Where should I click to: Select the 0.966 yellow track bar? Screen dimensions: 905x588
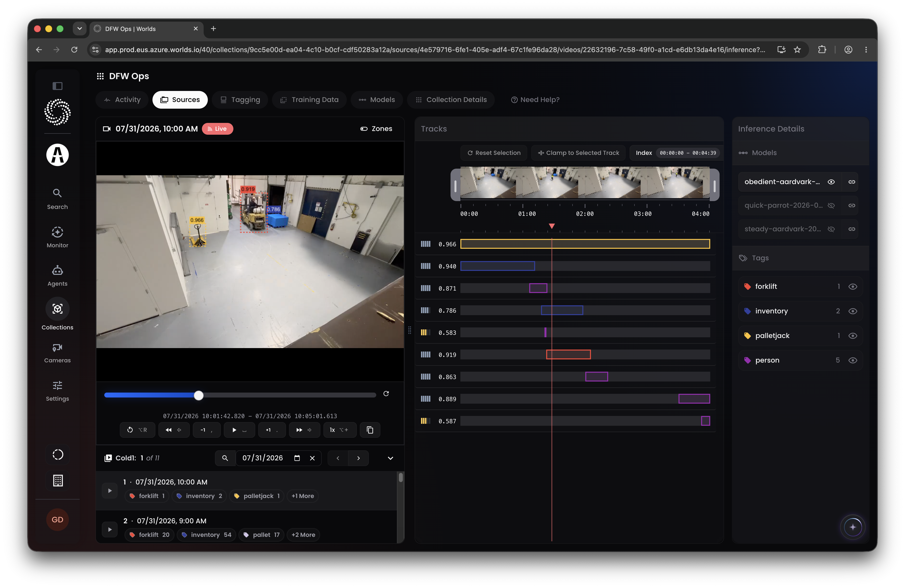(x=585, y=244)
